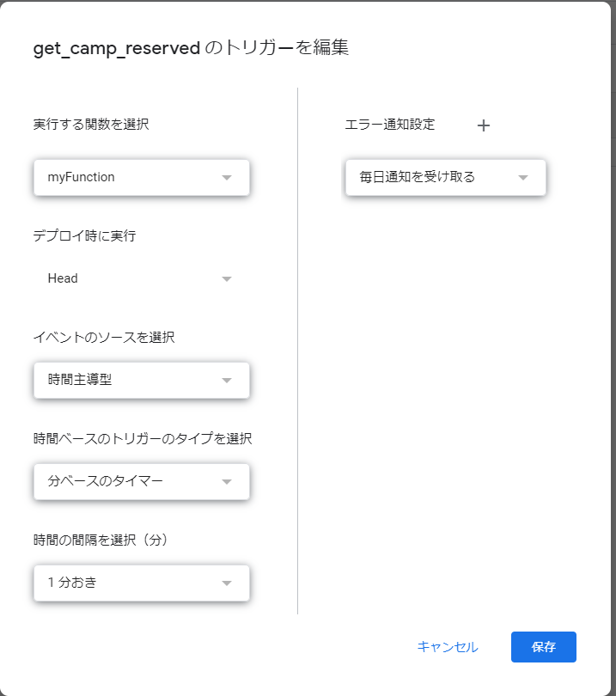Click the arrow beside 毎日通知を受け取る

[x=523, y=178]
